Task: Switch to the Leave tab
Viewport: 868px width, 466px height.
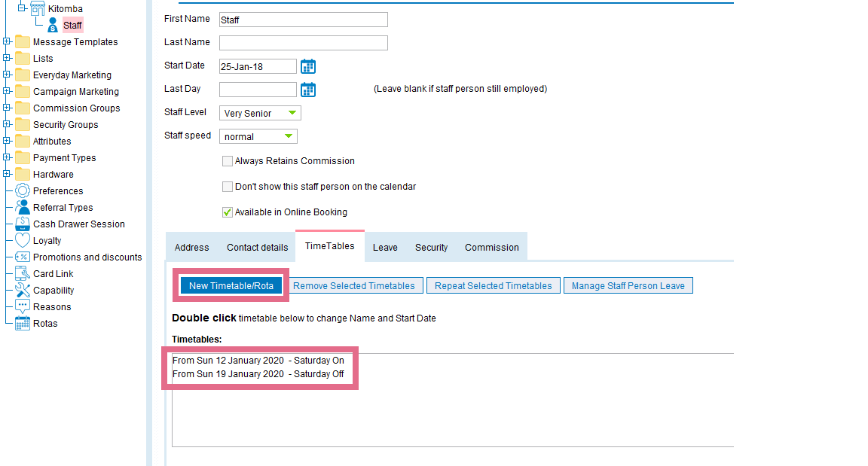Action: [385, 248]
